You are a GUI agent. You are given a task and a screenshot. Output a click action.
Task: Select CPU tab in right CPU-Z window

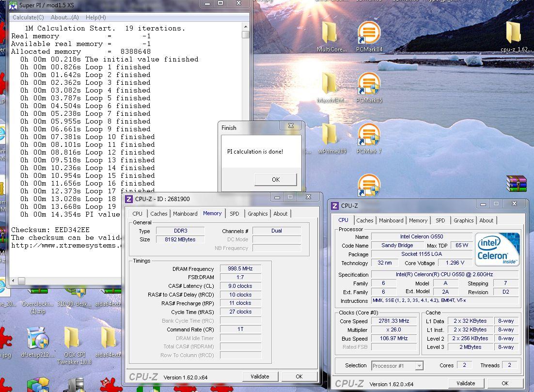(x=343, y=220)
